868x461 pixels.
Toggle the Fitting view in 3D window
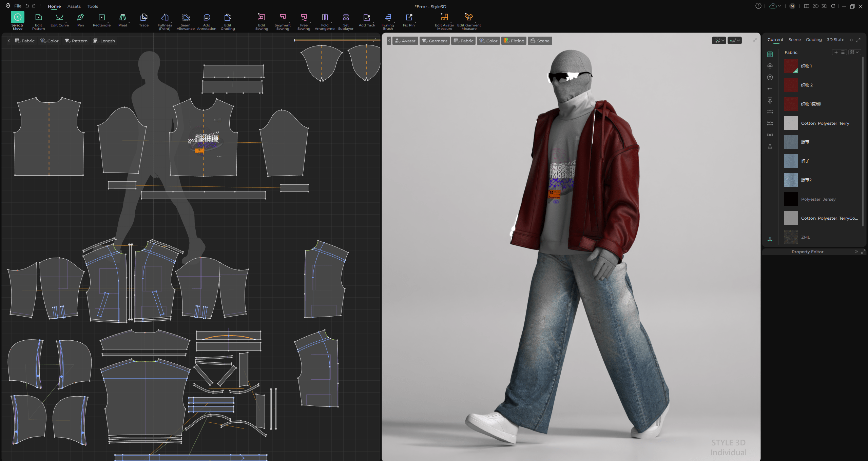pyautogui.click(x=514, y=41)
